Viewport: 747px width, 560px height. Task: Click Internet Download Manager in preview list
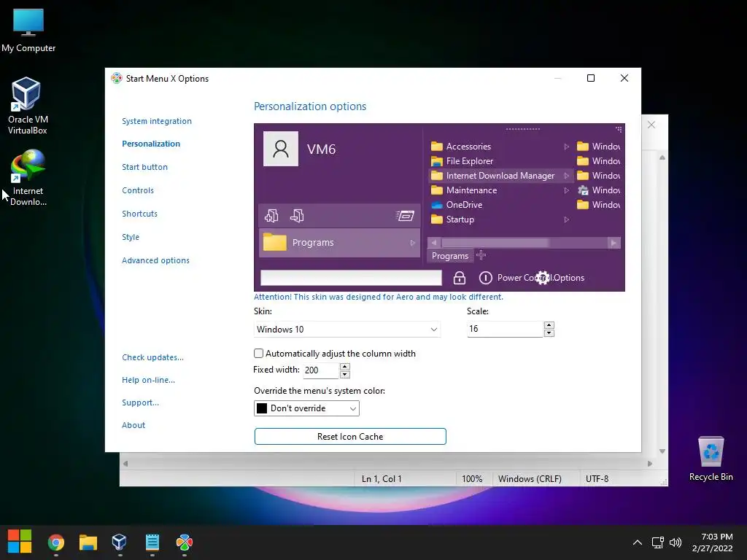click(500, 176)
